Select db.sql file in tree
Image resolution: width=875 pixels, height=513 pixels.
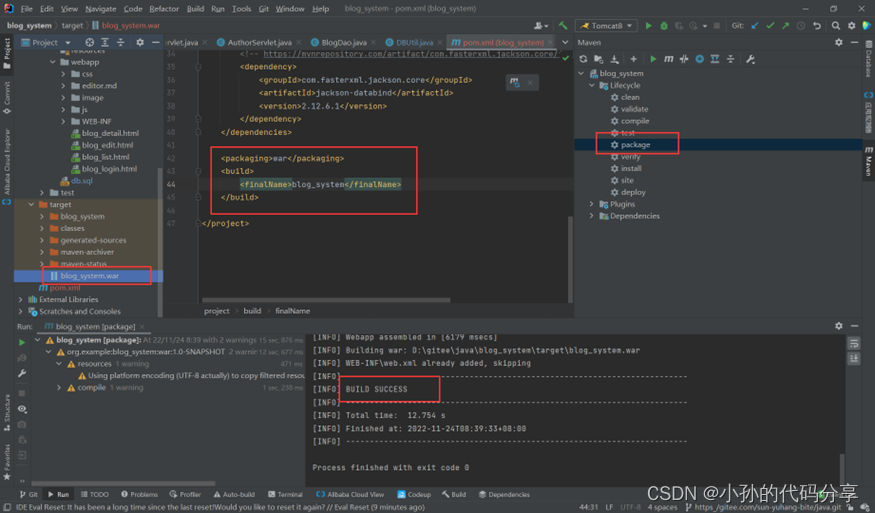pyautogui.click(x=82, y=181)
